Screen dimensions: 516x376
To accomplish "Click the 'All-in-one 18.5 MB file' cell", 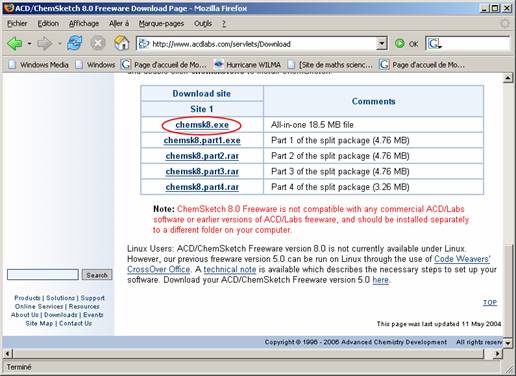I will 373,125.
